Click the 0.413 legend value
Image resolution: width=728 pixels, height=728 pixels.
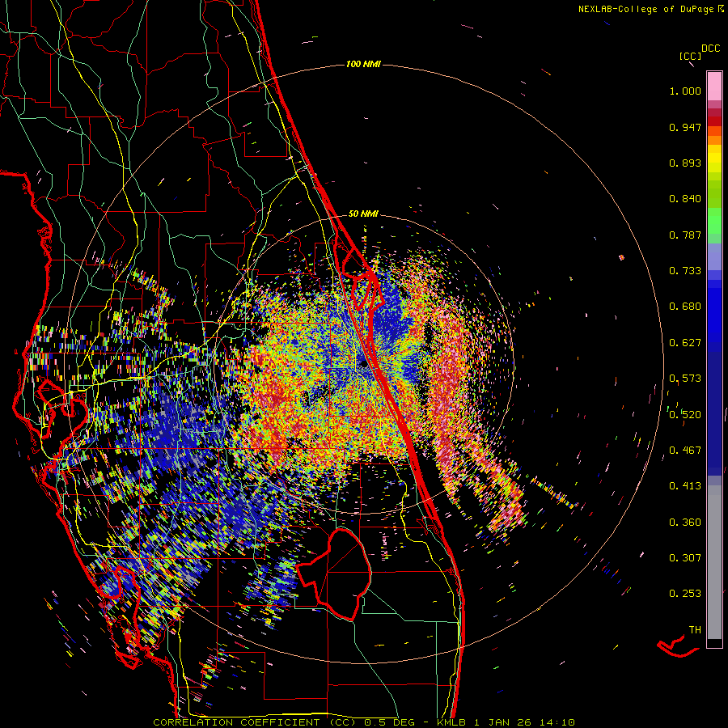[x=685, y=486]
